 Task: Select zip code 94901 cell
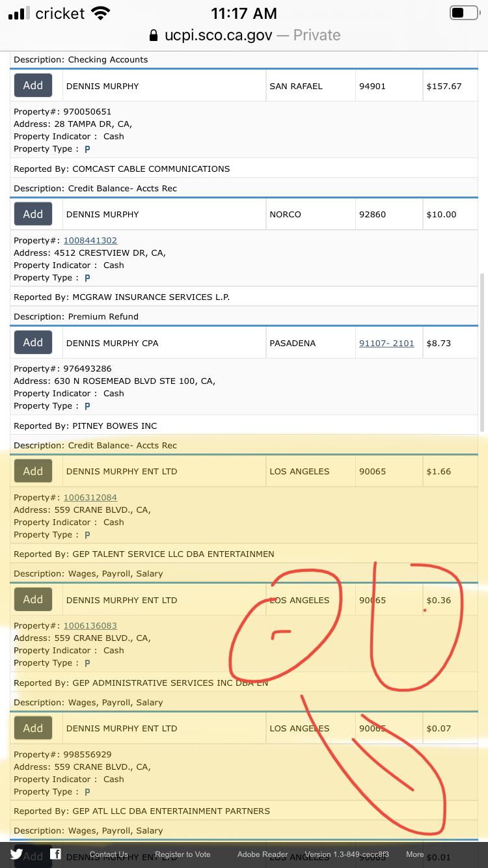click(x=388, y=86)
